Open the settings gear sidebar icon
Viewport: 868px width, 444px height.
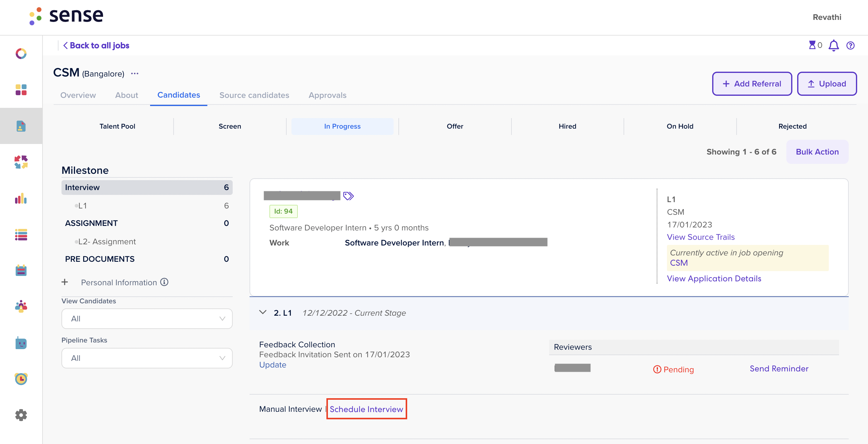pyautogui.click(x=21, y=415)
